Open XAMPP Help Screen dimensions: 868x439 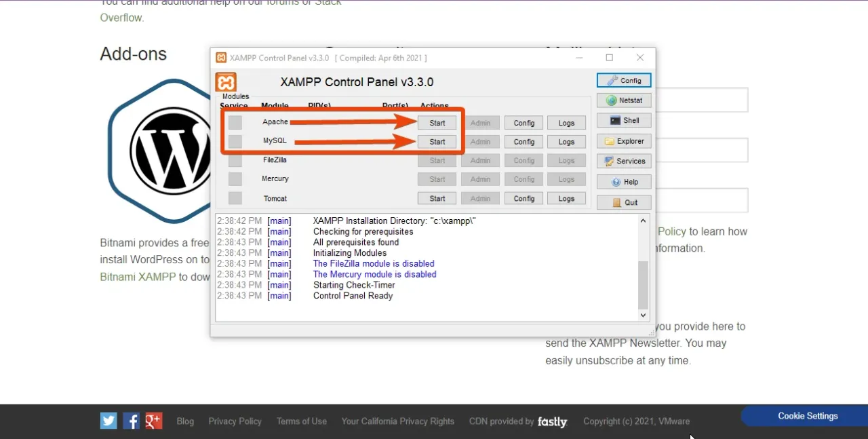623,181
